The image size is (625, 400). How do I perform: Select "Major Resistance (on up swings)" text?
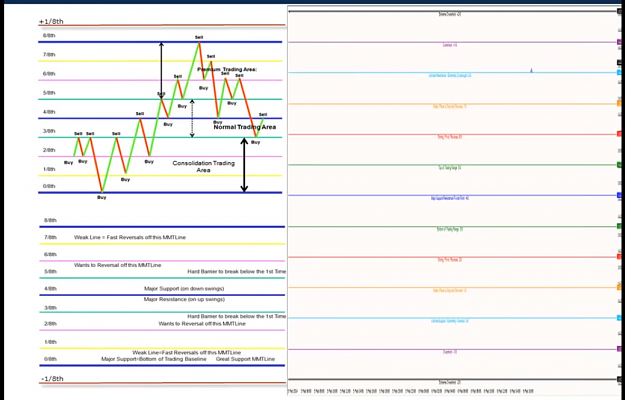pyautogui.click(x=184, y=299)
